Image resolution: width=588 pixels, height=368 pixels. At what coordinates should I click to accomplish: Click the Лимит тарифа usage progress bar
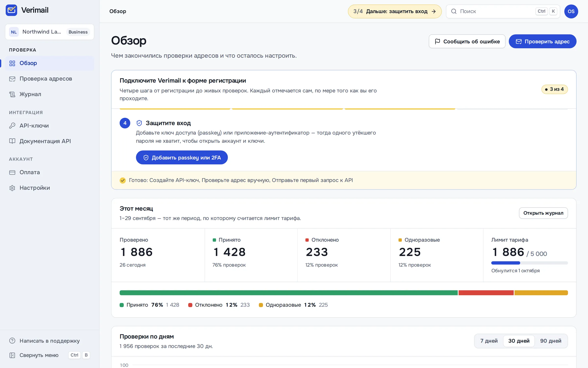point(529,263)
